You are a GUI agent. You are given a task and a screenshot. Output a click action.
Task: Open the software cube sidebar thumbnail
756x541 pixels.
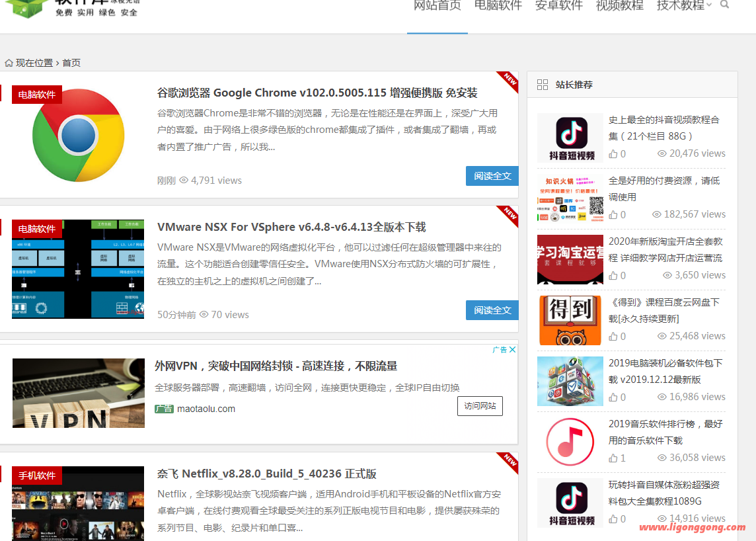[x=570, y=381]
